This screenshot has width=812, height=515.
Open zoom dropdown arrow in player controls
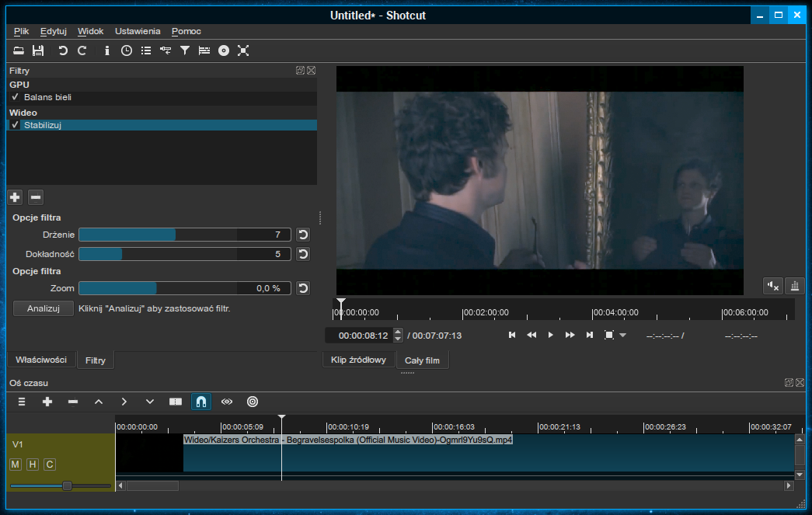tap(623, 336)
